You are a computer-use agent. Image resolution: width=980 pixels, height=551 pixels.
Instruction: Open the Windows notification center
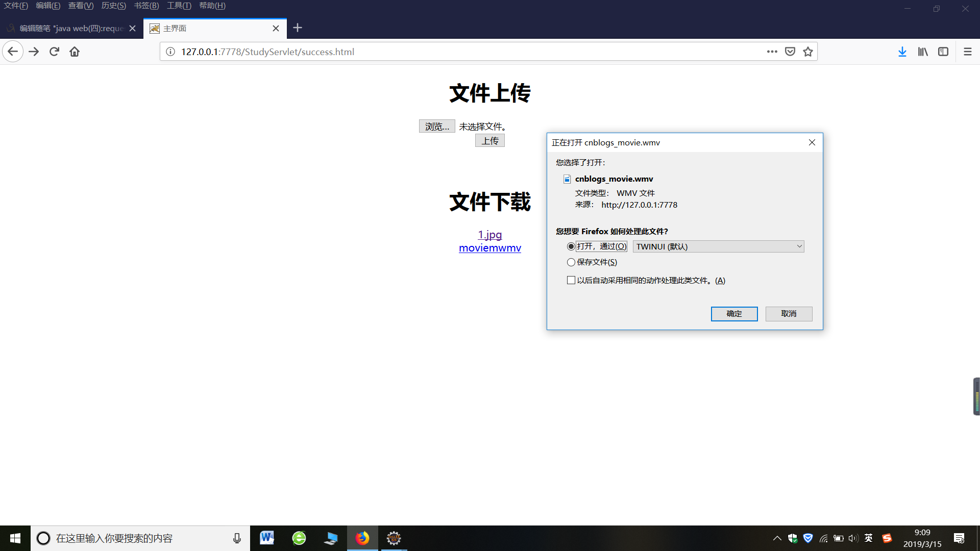[959, 538]
